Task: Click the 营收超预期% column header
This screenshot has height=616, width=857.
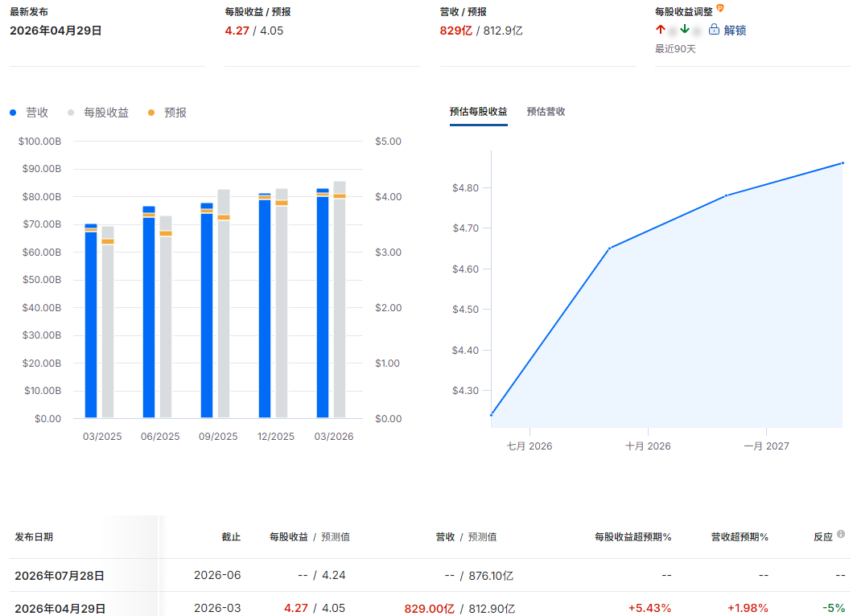Action: coord(740,537)
